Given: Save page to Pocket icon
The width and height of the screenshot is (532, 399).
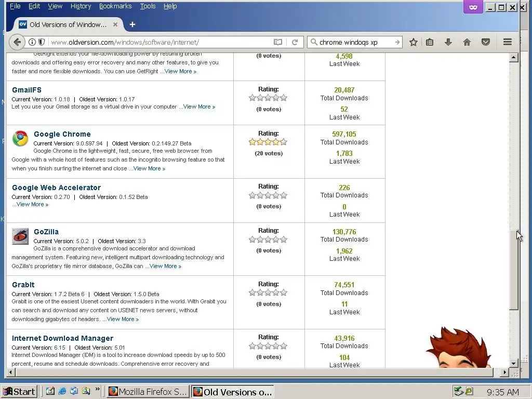Looking at the screenshot, I should pyautogui.click(x=486, y=42).
